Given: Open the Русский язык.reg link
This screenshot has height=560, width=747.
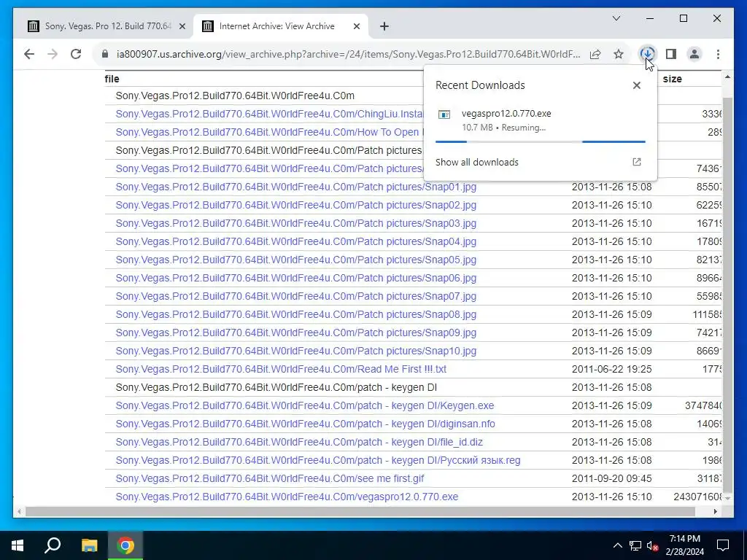Looking at the screenshot, I should pyautogui.click(x=318, y=461).
